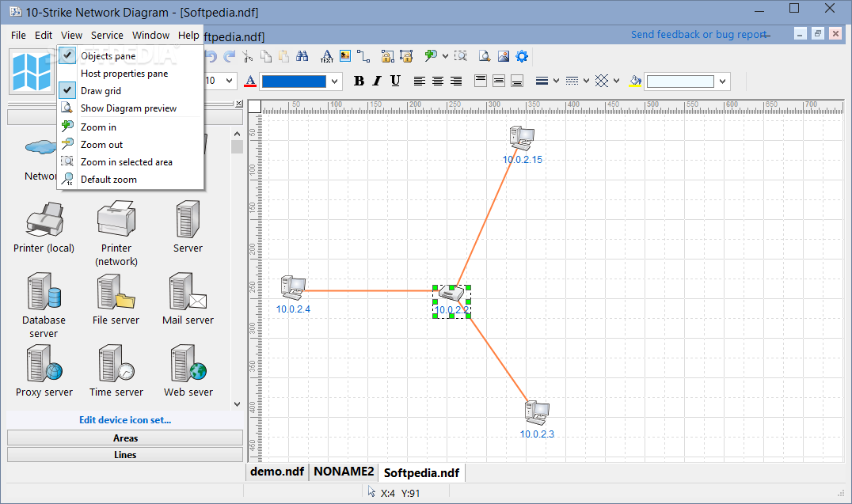This screenshot has height=504, width=852.
Task: Select the 10.0.2.4 computer node
Action: point(293,288)
